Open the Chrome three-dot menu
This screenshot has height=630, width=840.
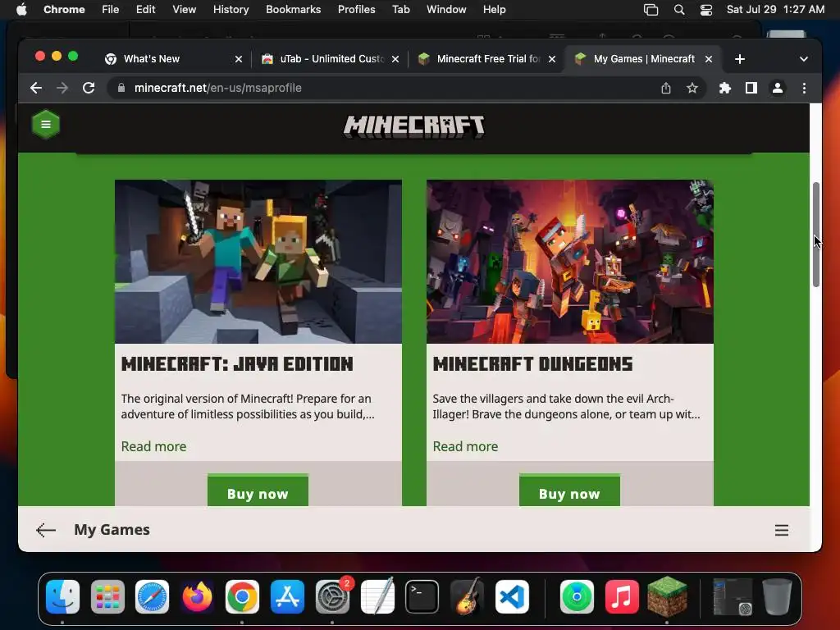point(804,88)
